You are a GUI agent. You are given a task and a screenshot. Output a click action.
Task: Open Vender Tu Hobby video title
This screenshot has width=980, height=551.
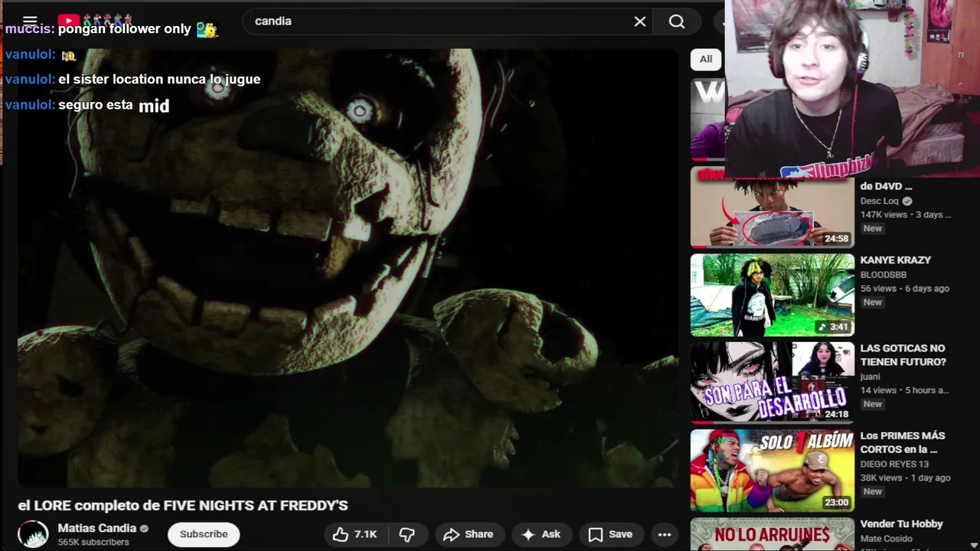[x=902, y=524]
